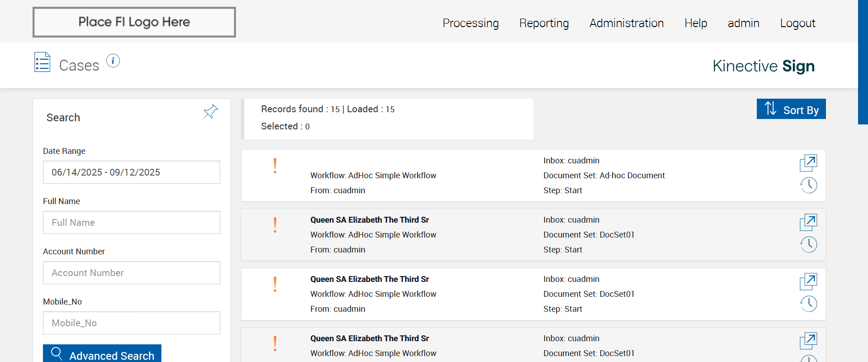Open the Reporting menu
The height and width of the screenshot is (362, 868).
tap(544, 23)
